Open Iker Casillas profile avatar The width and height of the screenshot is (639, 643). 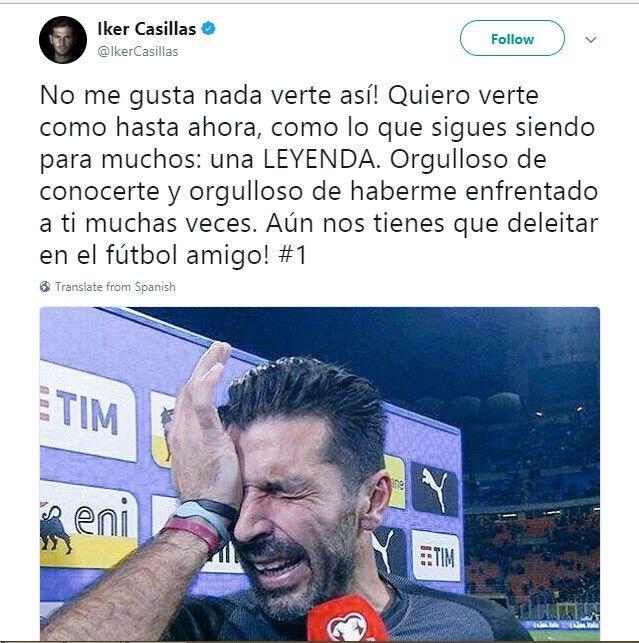63,40
